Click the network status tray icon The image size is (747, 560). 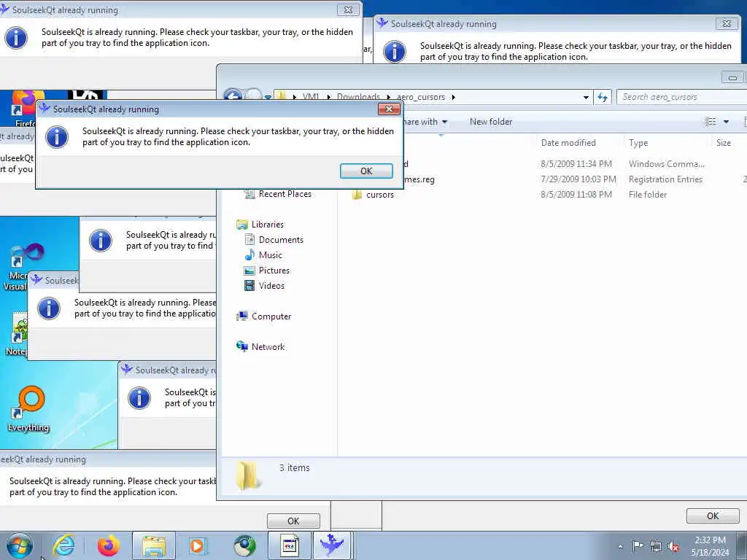[x=656, y=546]
